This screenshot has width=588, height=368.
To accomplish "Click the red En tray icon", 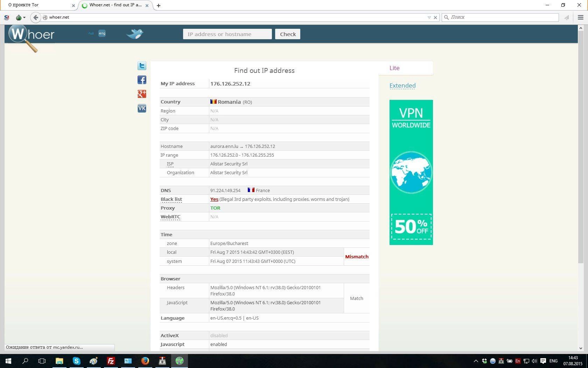I will coord(518,361).
